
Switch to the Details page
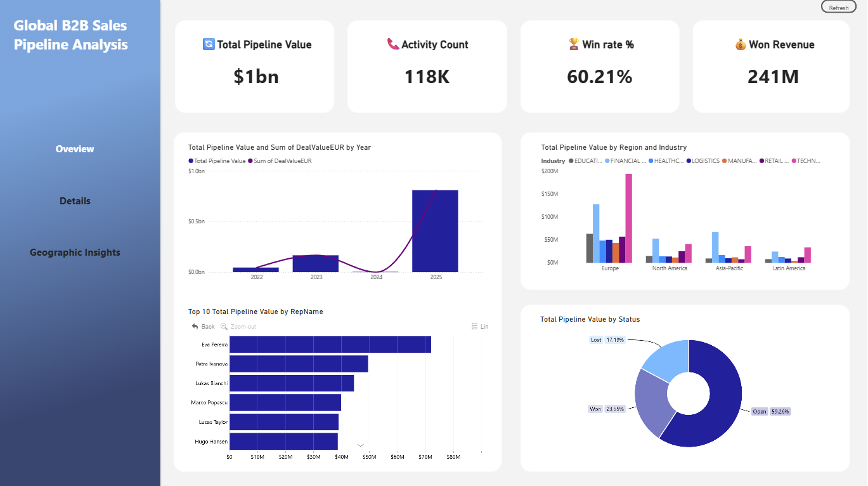pos(75,201)
